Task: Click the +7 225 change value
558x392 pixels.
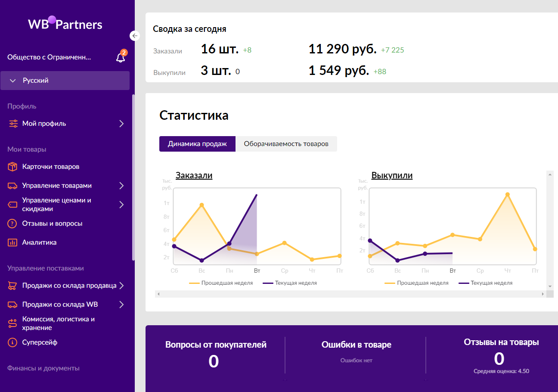Action: [393, 50]
